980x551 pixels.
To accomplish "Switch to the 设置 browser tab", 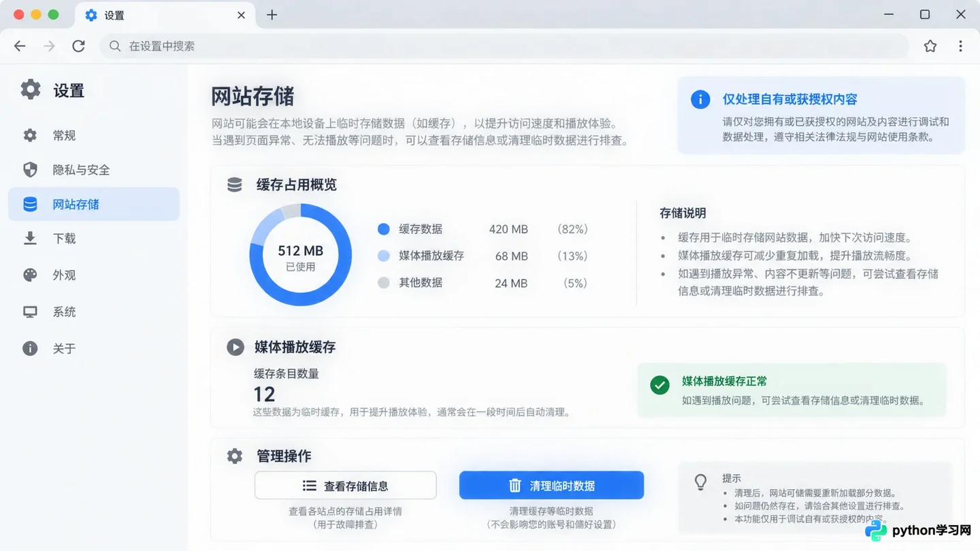I will click(165, 15).
